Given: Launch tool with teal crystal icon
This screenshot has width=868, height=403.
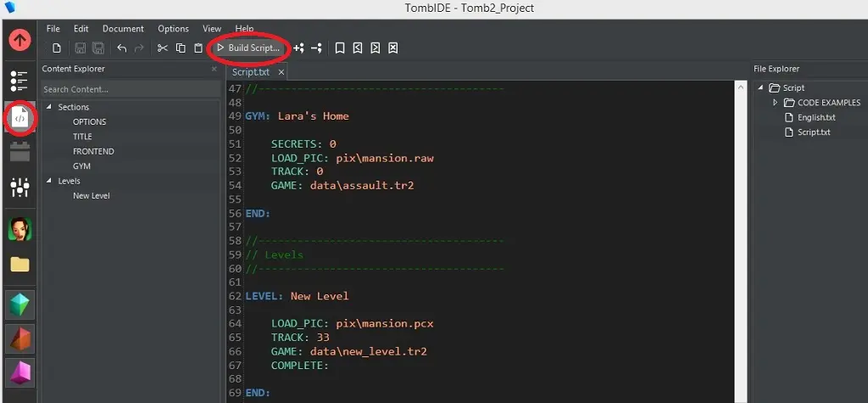Looking at the screenshot, I should 19,305.
